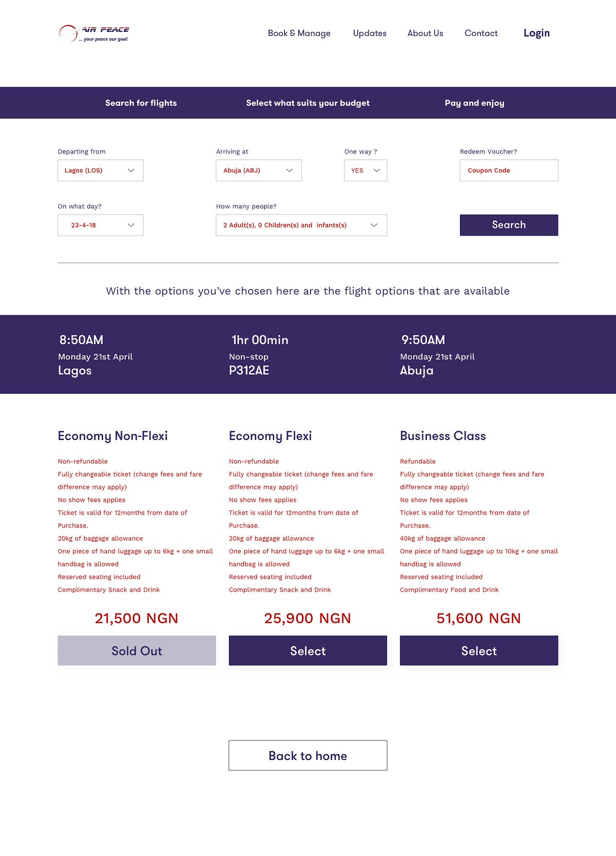
Task: Expand the date dropdown showing 23-4-18
Action: click(x=101, y=225)
